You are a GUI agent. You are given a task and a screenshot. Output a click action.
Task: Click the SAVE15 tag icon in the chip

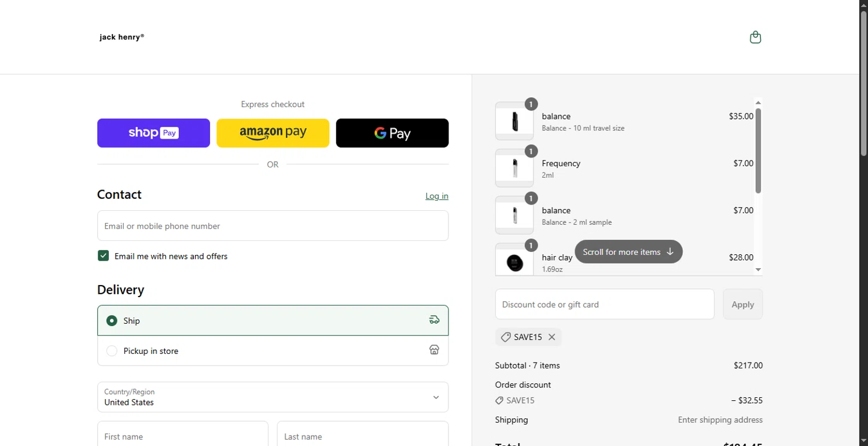click(506, 337)
